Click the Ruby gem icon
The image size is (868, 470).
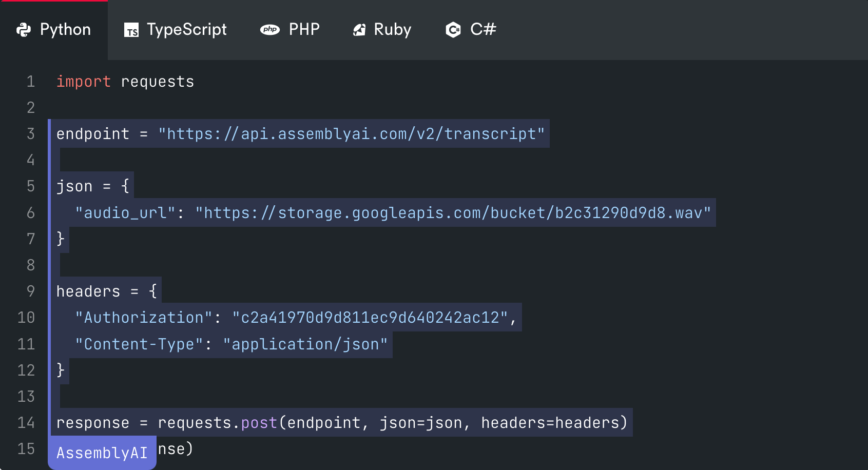pos(359,30)
